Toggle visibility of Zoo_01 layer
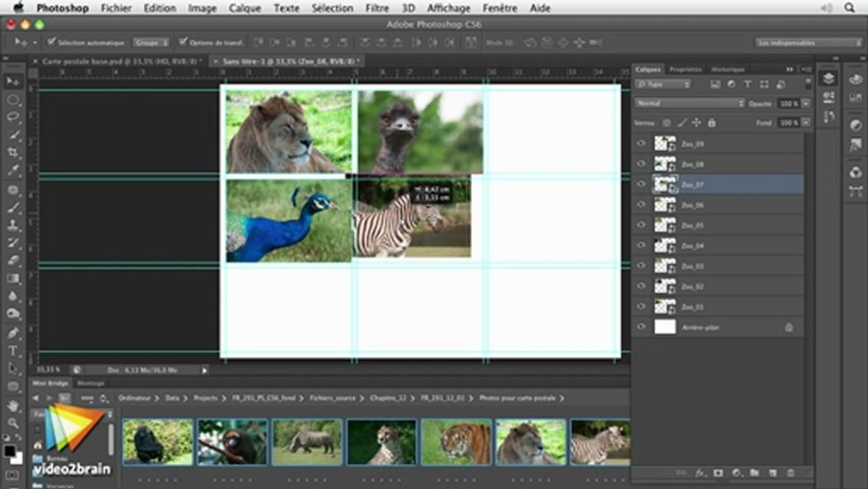Viewport: 868px width, 489px height. [641, 306]
